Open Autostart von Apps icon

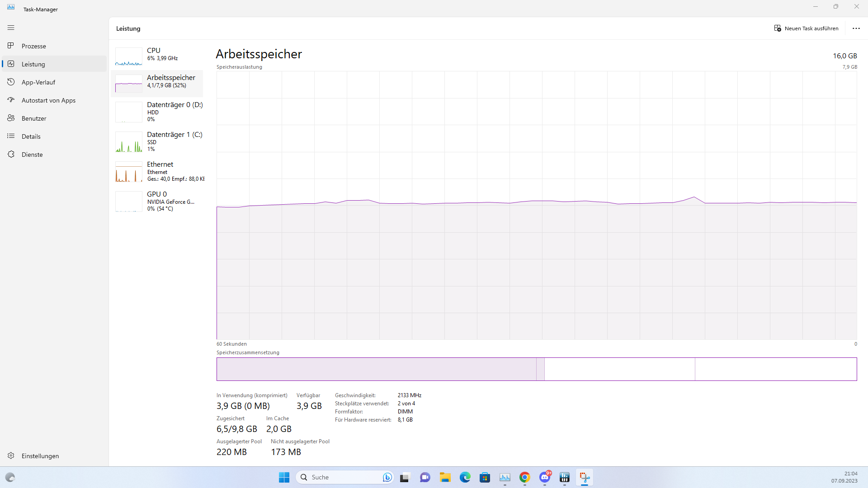(11, 100)
